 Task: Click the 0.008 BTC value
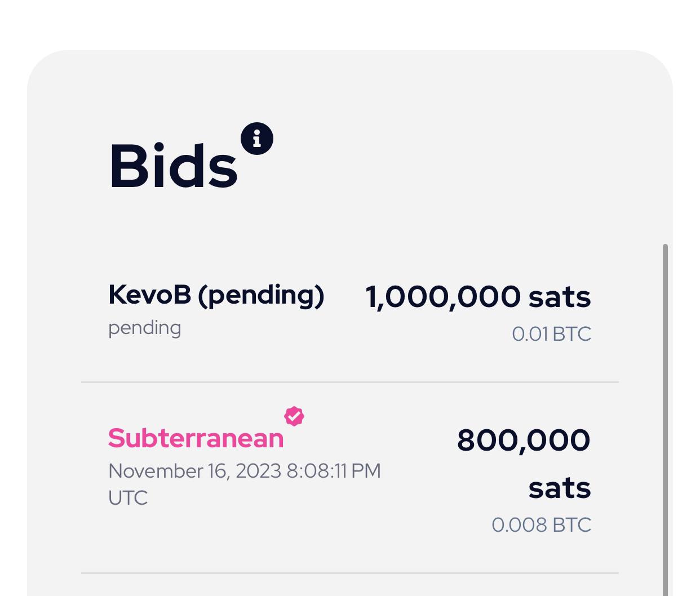541,525
